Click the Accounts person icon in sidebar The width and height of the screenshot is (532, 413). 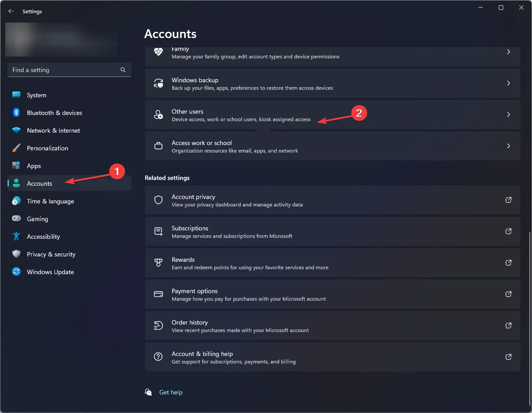16,184
